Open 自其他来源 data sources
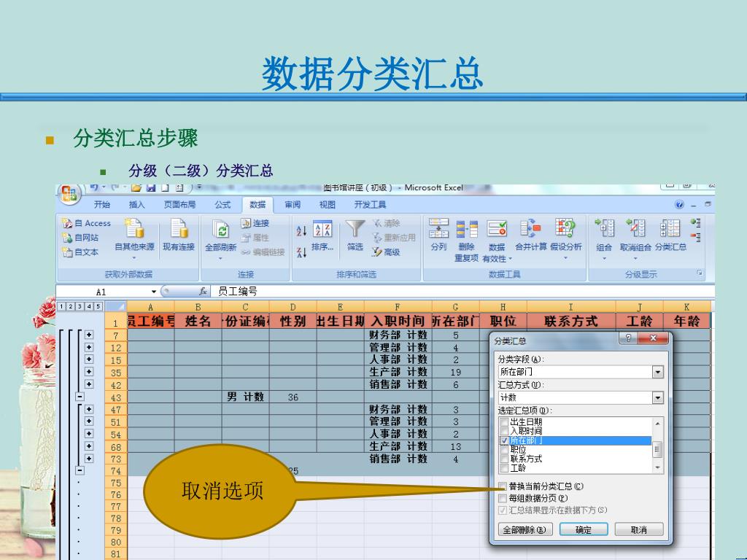 point(135,238)
